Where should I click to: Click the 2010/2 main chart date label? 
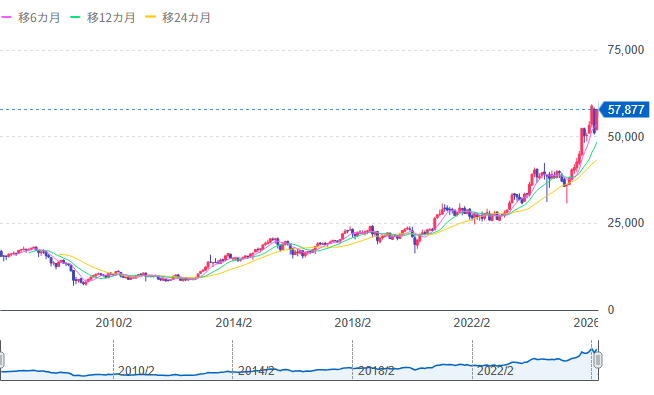[x=114, y=323]
